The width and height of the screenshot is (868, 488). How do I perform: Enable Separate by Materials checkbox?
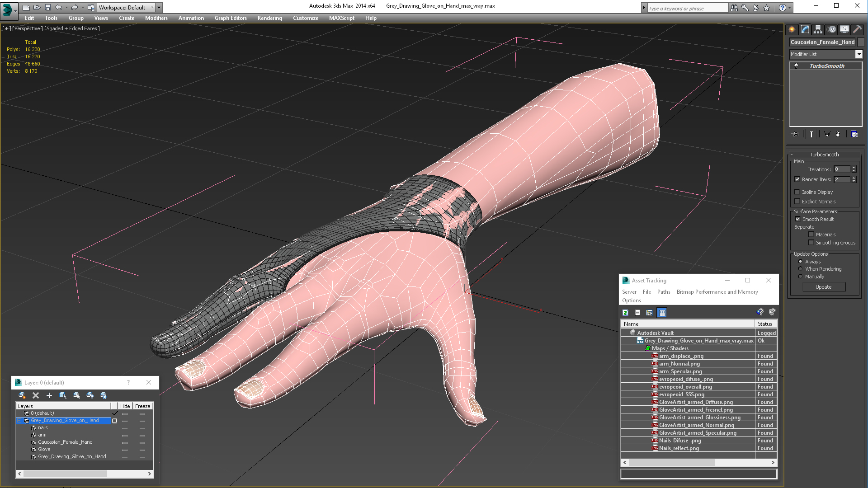pyautogui.click(x=811, y=235)
